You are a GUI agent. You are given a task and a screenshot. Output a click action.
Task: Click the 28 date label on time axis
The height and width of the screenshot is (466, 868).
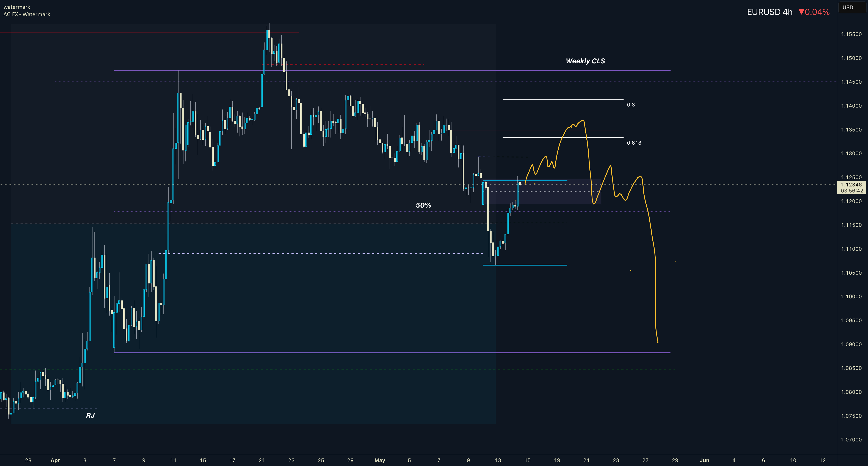(x=28, y=460)
